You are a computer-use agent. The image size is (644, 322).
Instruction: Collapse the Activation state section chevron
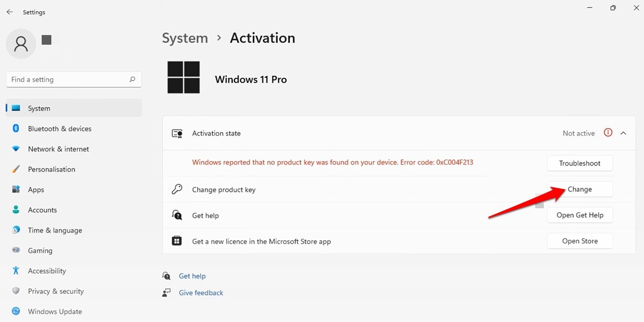pyautogui.click(x=623, y=133)
